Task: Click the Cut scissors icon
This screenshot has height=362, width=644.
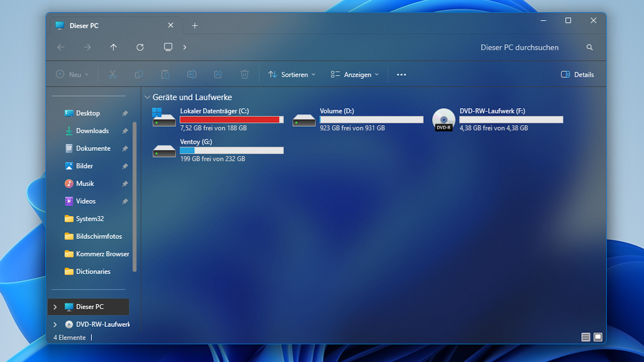Action: tap(112, 74)
